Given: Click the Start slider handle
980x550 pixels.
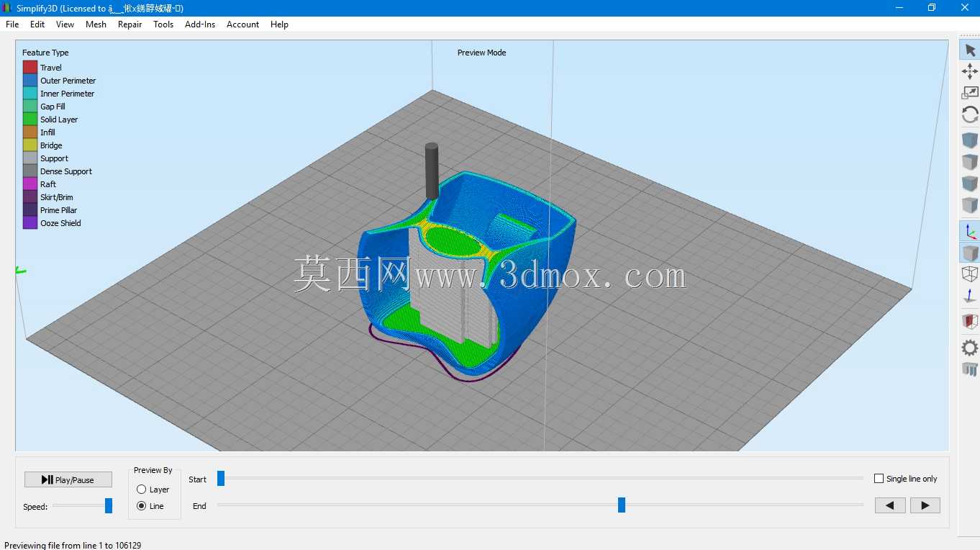Looking at the screenshot, I should (221, 478).
